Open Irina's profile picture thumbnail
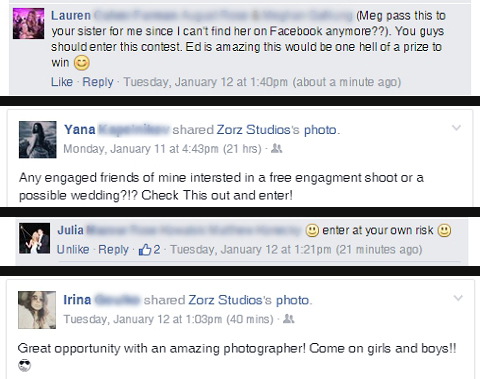This screenshot has width=480, height=379. (x=37, y=310)
